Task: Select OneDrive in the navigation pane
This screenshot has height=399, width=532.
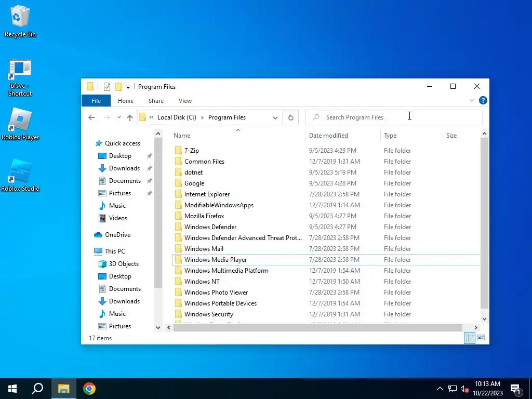Action: point(112,235)
